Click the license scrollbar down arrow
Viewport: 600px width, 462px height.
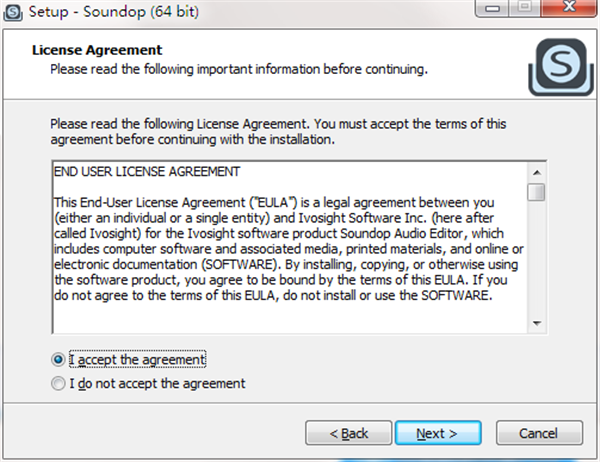[537, 323]
